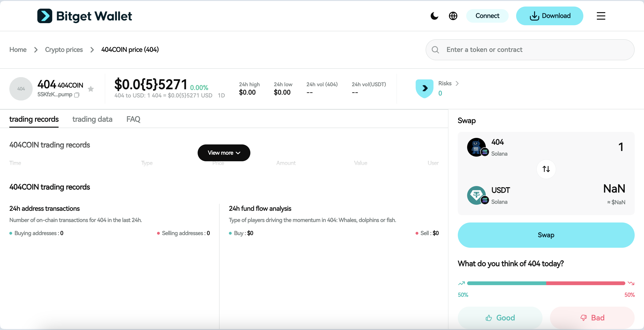Open the language selector globe icon
The width and height of the screenshot is (644, 330).
[453, 16]
